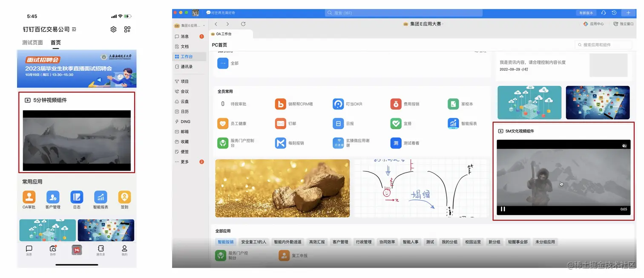This screenshot has width=644, height=278.
Task: Launch the 每刻报销 app
Action: coord(290,143)
